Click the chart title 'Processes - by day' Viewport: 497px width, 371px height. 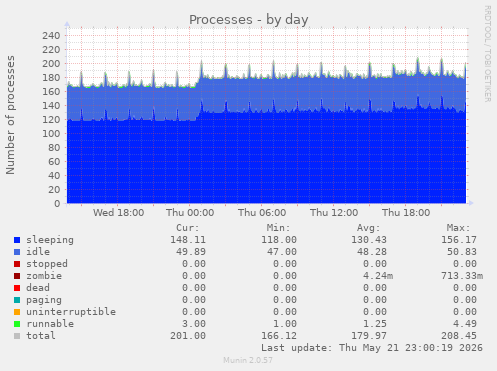click(x=249, y=20)
